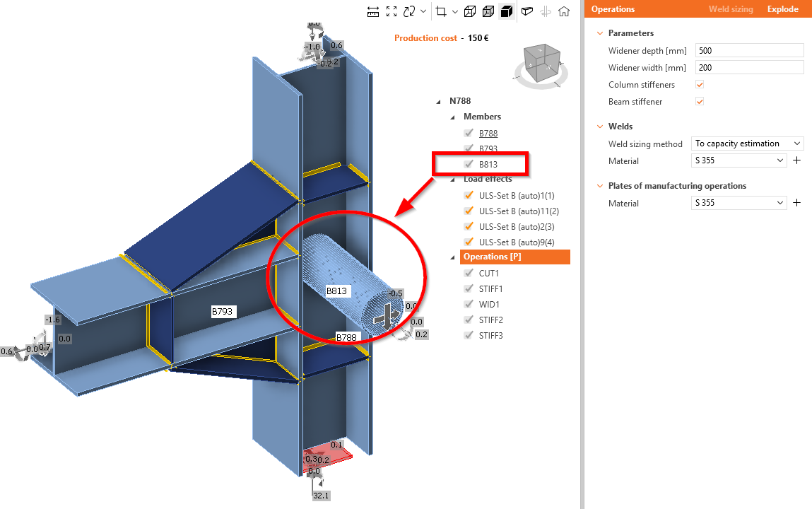Image resolution: width=812 pixels, height=509 pixels.
Task: Switch to transparent cube view
Action: coord(488,11)
